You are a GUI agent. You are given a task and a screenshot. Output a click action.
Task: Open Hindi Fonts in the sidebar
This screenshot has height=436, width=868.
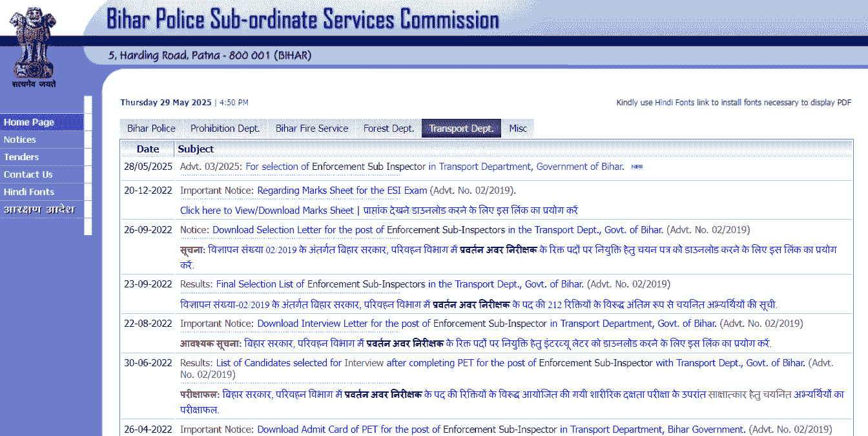point(42,192)
